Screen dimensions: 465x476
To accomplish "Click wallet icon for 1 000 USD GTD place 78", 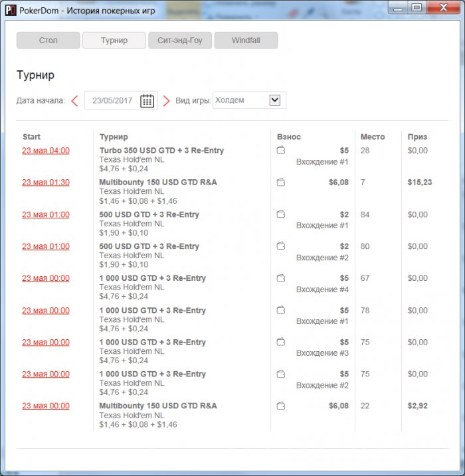I will coord(281,310).
